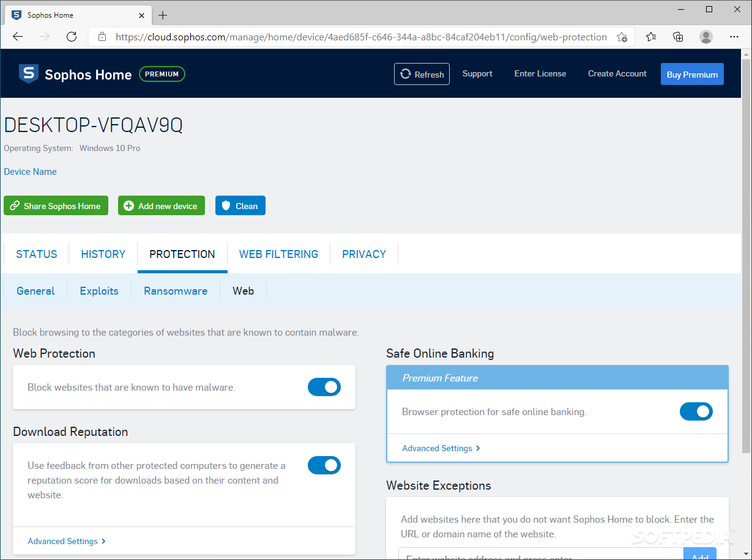This screenshot has height=560, width=752.
Task: Click the Device Name link
Action: [x=30, y=172]
